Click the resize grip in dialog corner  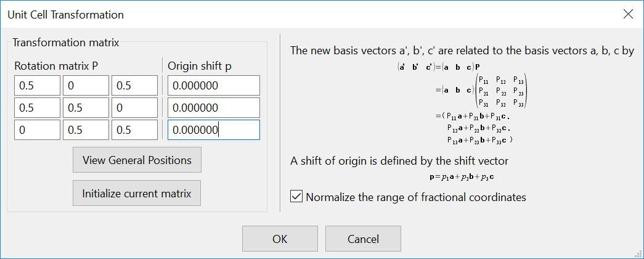point(639,254)
